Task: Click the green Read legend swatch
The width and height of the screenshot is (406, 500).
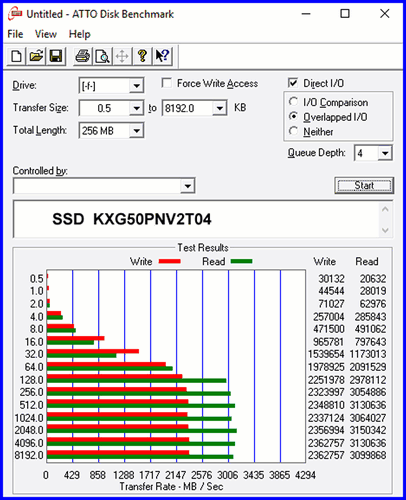Action: 241,261
